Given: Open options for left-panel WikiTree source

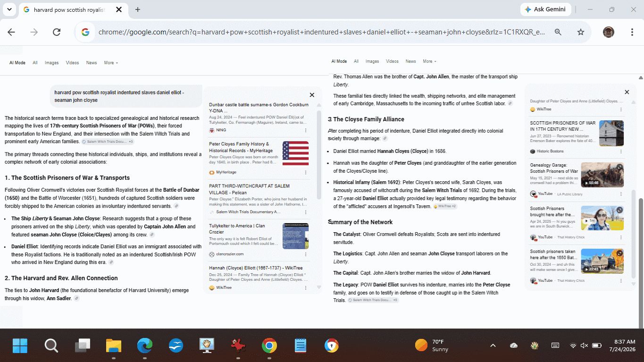Looking at the screenshot, I should tap(306, 287).
